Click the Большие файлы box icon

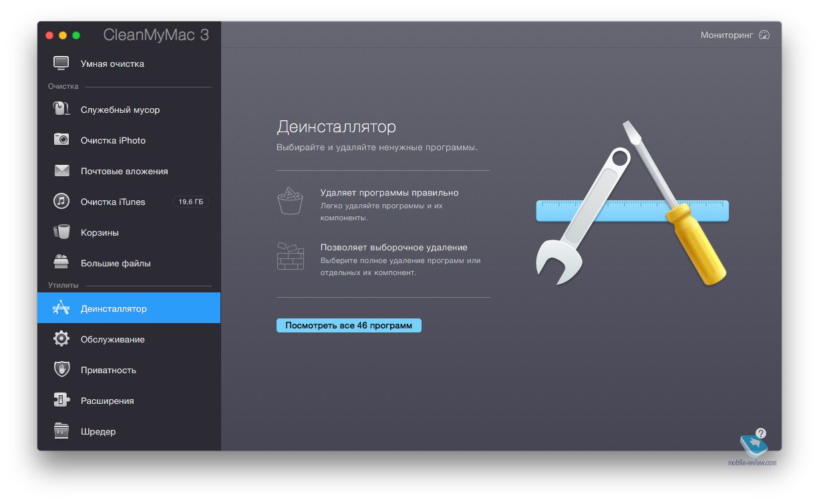pyautogui.click(x=61, y=262)
